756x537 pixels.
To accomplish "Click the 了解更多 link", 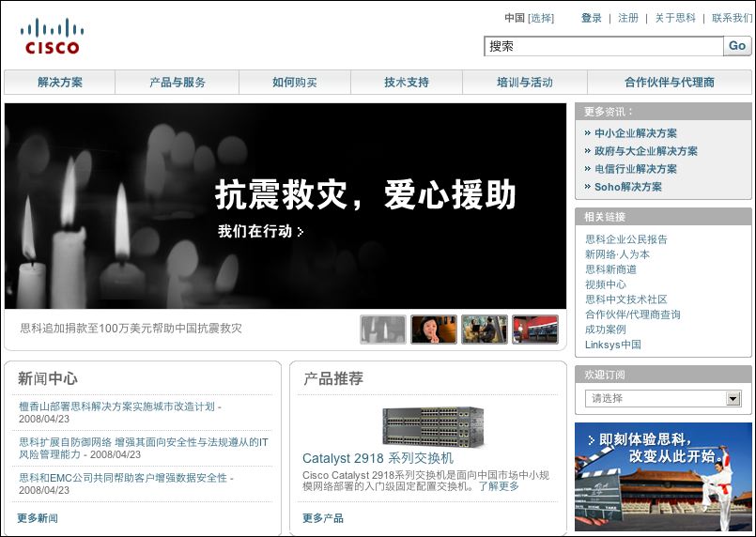I will (x=499, y=486).
